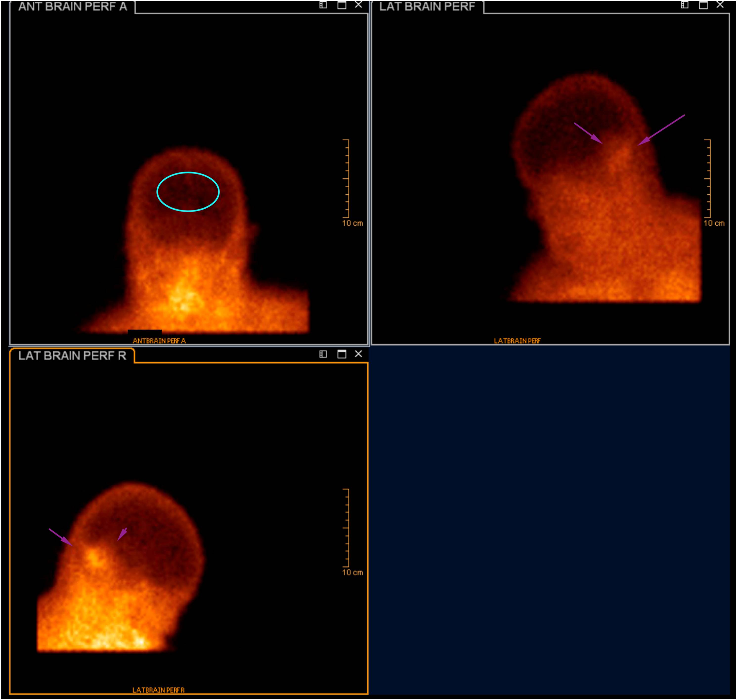Maximize the ANT BRAIN PERF A panel
The width and height of the screenshot is (737, 700).
coord(342,5)
